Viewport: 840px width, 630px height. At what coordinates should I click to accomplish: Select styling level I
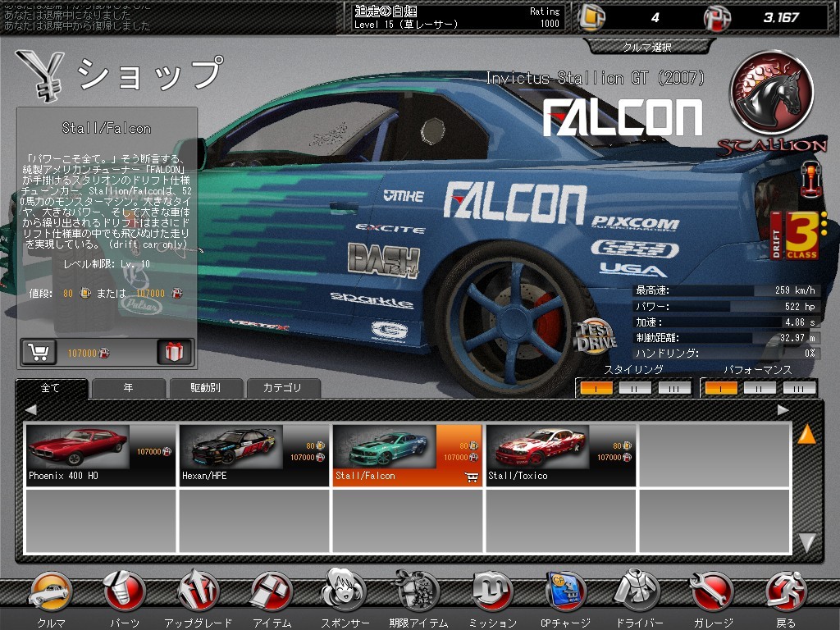point(596,388)
